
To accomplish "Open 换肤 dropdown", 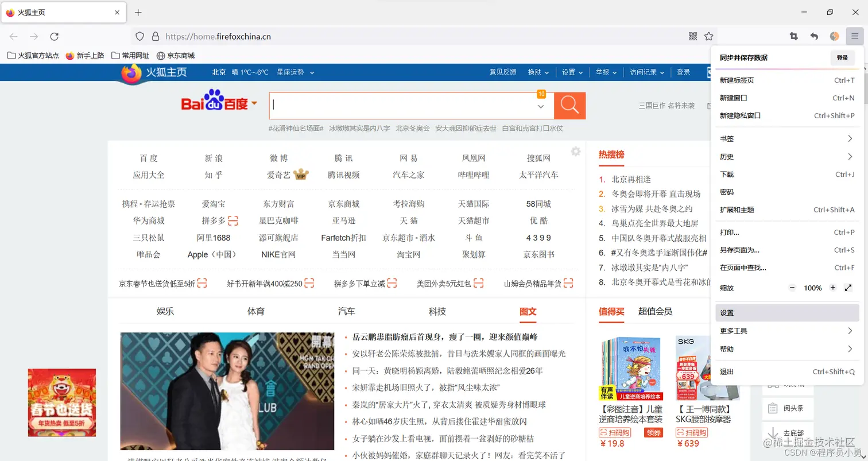I will (x=538, y=72).
